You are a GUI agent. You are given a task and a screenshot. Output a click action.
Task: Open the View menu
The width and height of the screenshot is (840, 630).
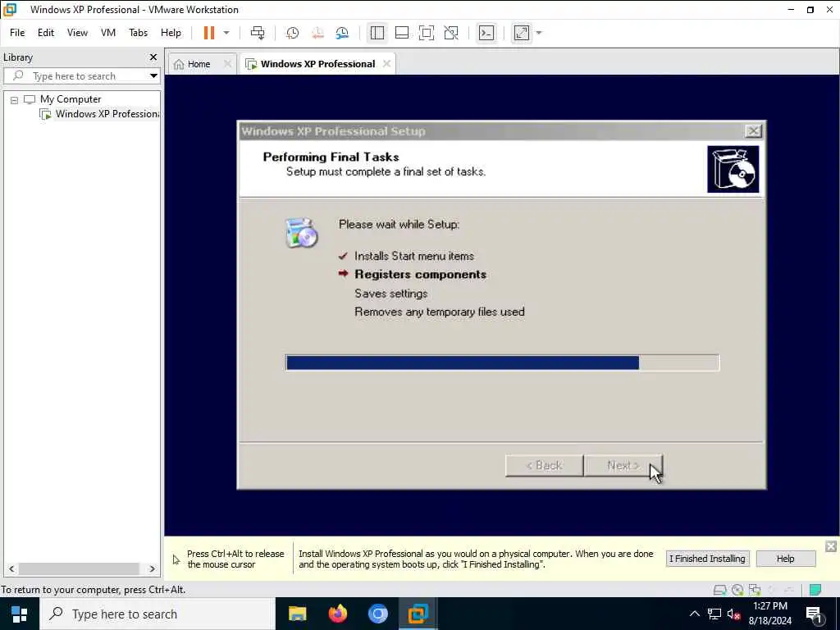click(x=77, y=33)
